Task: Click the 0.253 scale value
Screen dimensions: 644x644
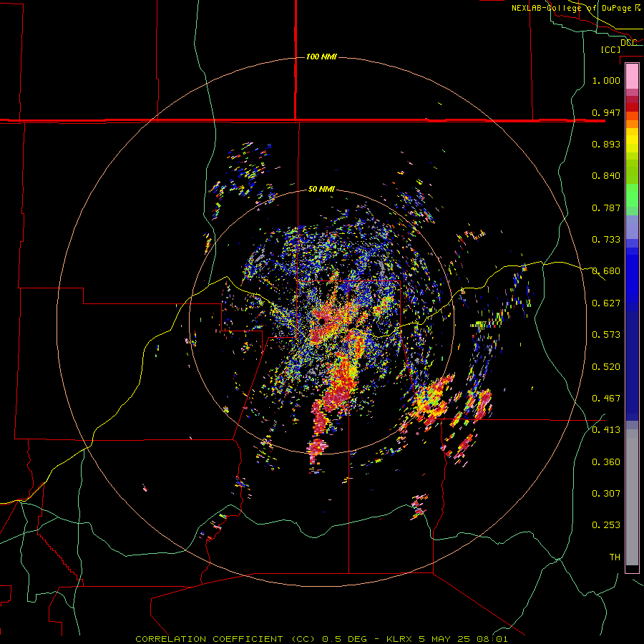Action: point(606,525)
